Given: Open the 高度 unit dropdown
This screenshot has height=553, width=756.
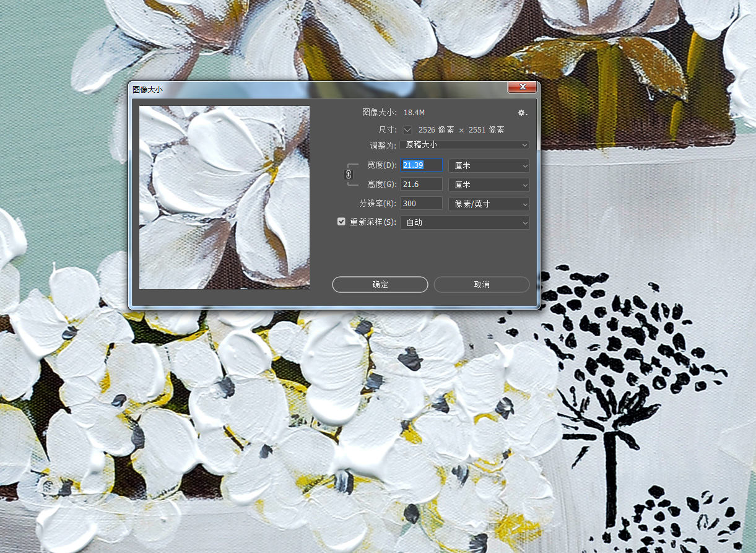Looking at the screenshot, I should coord(489,185).
